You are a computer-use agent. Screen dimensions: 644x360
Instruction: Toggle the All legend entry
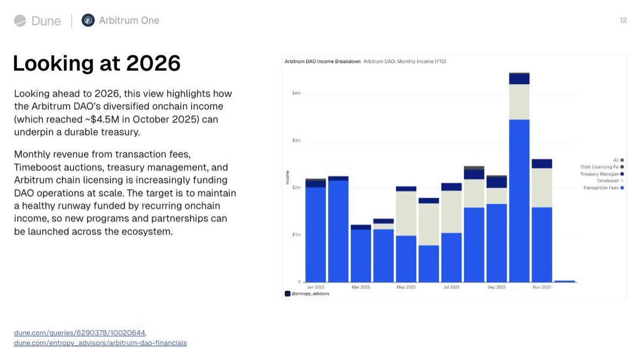618,160
